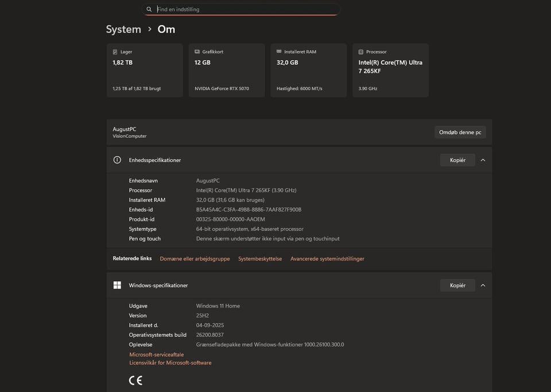This screenshot has height=392, width=551.
Task: Click the search magnifier icon
Action: click(x=149, y=10)
